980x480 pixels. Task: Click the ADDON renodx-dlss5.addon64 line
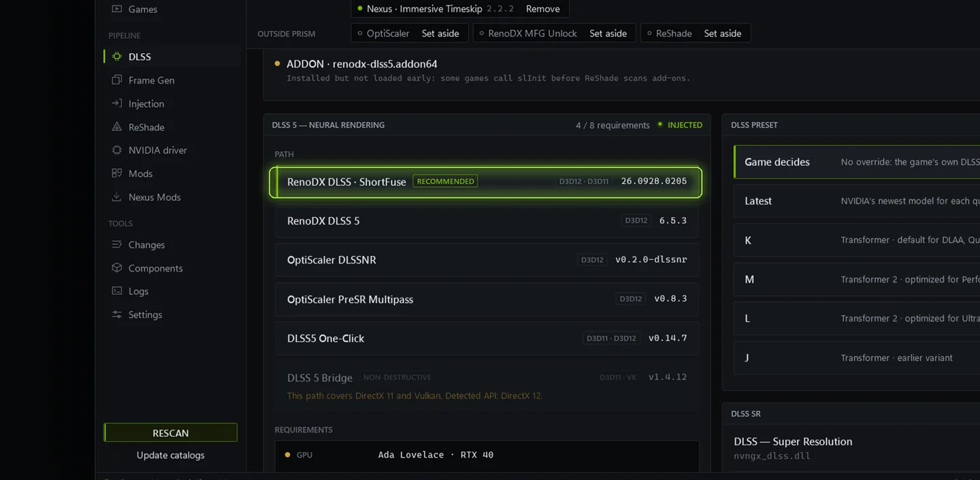coord(361,64)
